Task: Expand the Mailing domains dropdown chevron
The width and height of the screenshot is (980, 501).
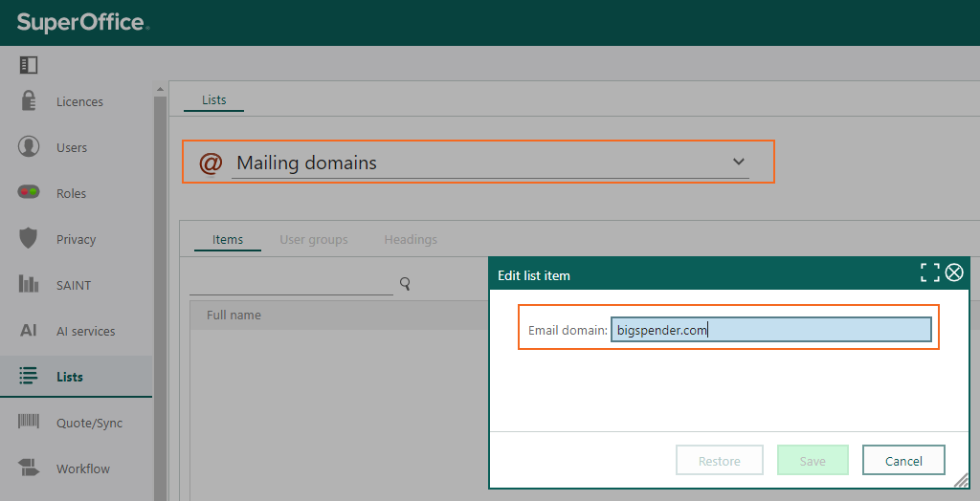Action: 739,162
